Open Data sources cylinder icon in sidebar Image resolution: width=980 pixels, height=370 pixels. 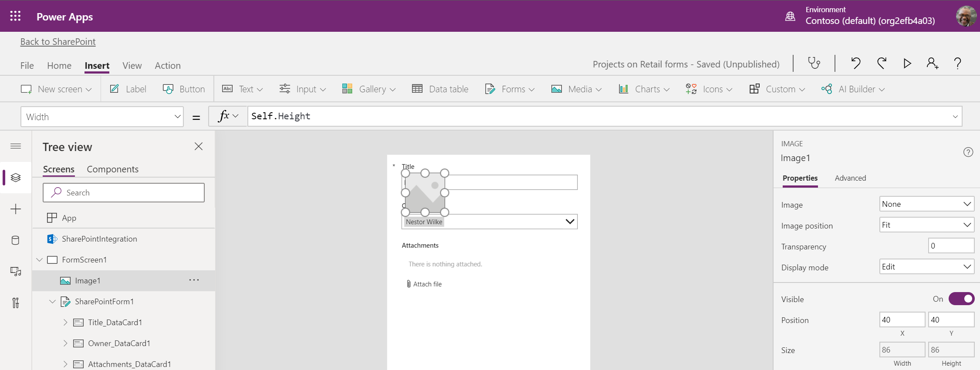(16, 240)
